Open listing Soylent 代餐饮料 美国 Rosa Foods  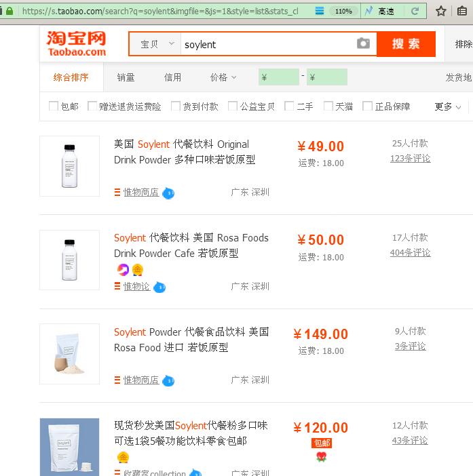(191, 245)
